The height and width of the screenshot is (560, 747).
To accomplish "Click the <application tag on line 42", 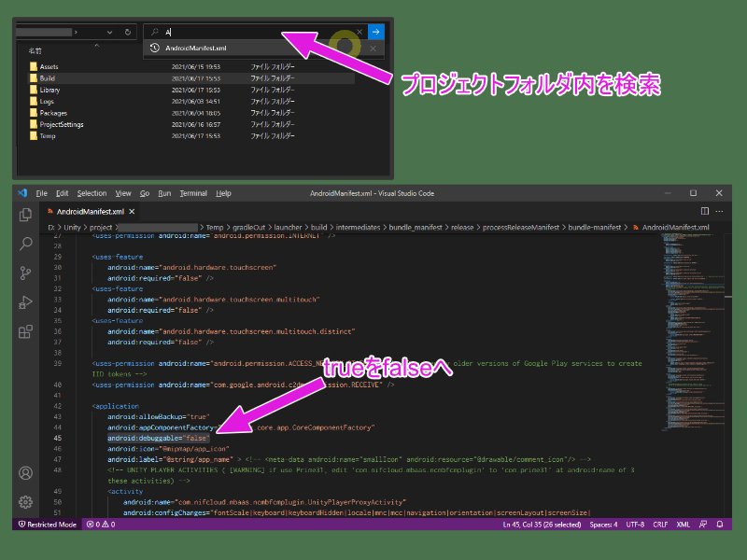I will click(115, 406).
